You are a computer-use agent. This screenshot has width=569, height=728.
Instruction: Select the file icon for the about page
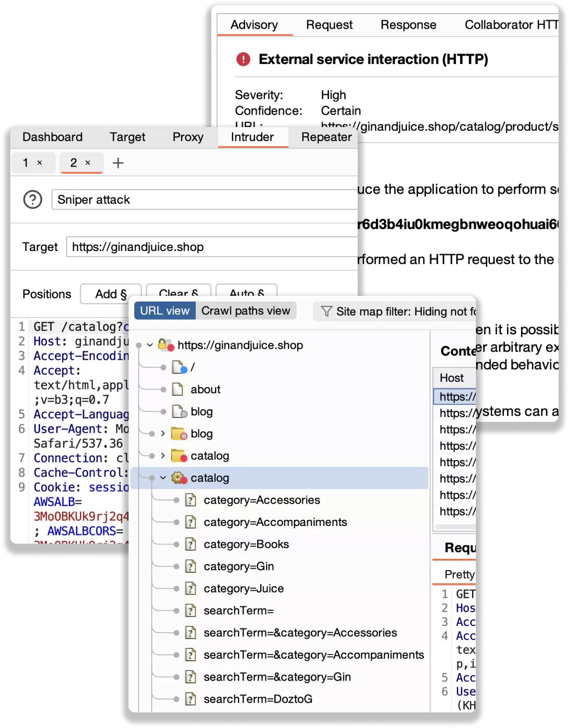click(178, 390)
